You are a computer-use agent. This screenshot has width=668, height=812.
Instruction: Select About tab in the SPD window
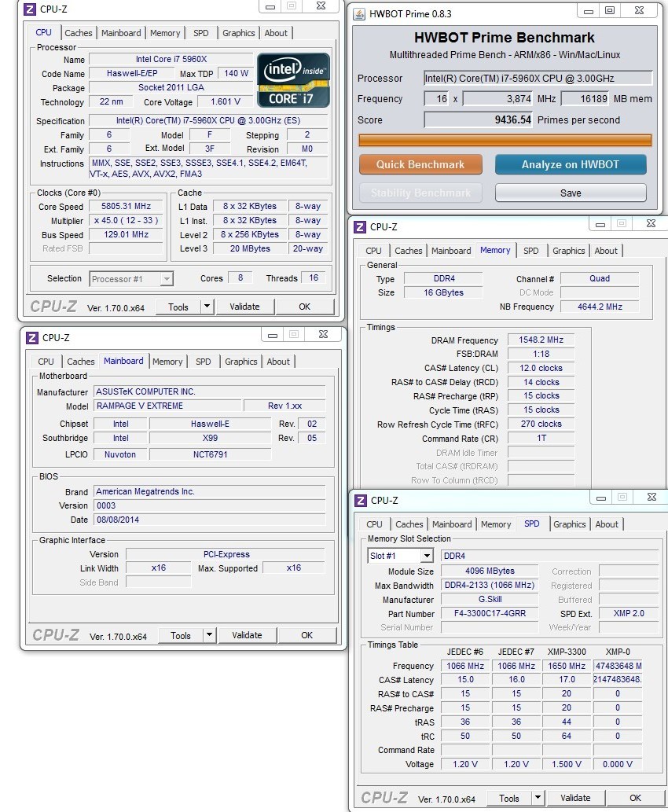(x=607, y=524)
